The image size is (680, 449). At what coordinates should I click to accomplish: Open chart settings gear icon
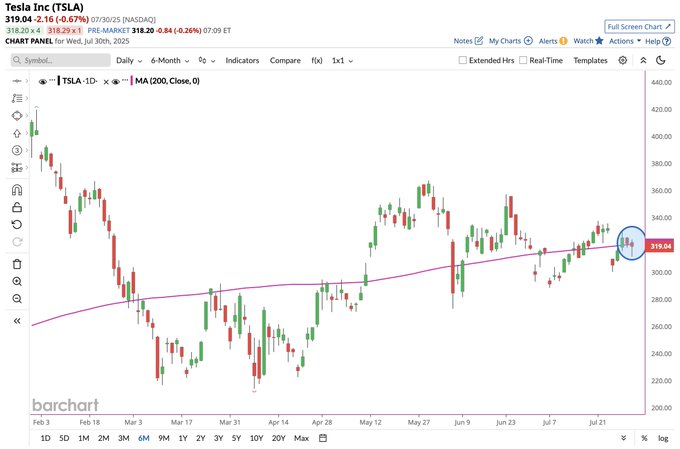click(623, 60)
